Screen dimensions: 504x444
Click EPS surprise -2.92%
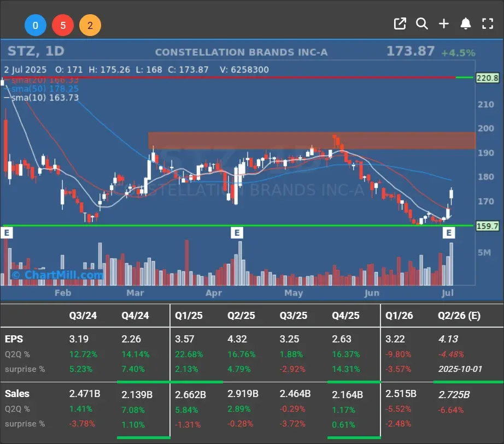tap(292, 369)
